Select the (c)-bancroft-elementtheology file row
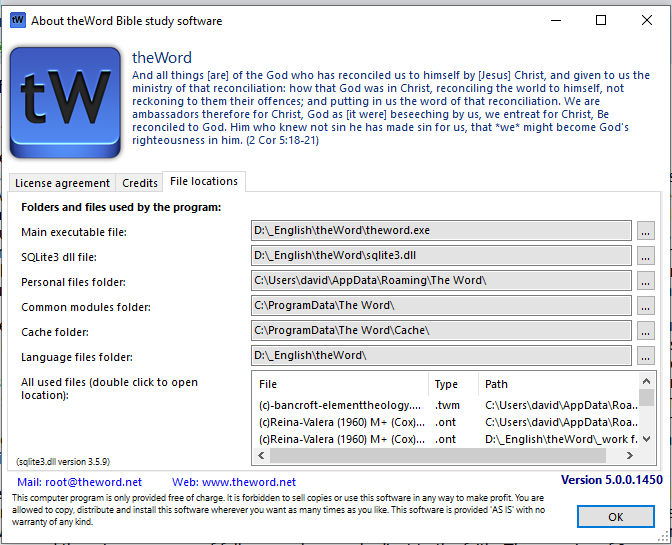Screen dimensions: 672x545 tap(446, 405)
